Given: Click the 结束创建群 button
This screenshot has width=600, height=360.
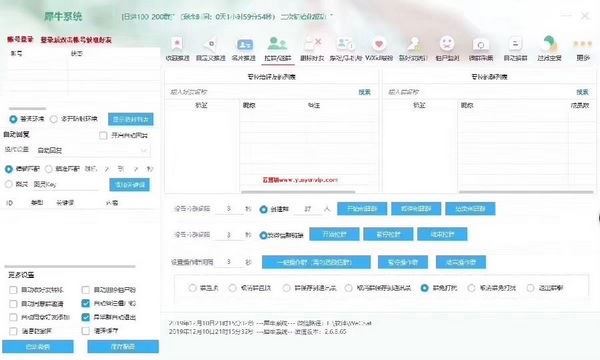Looking at the screenshot, I should 470,209.
